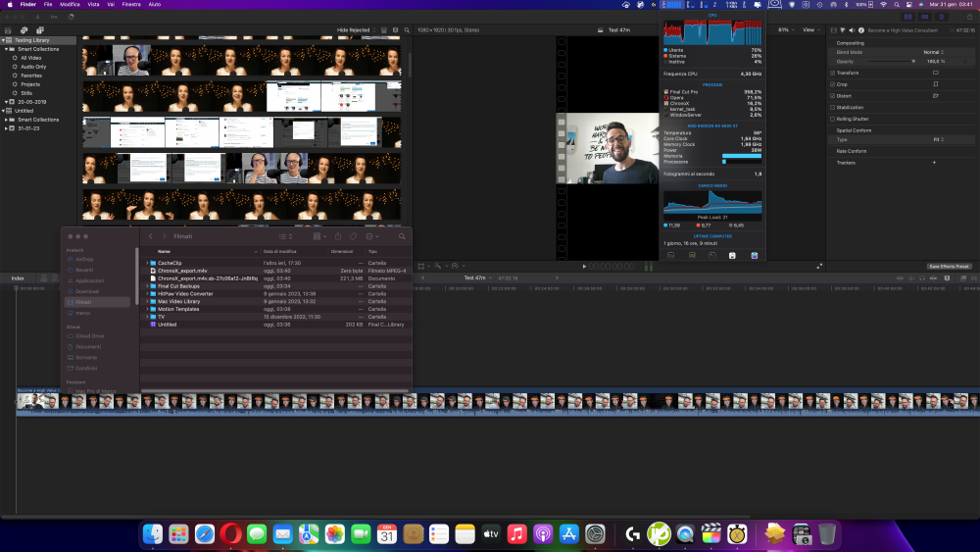Uncheck the Transform checkbox

point(832,73)
